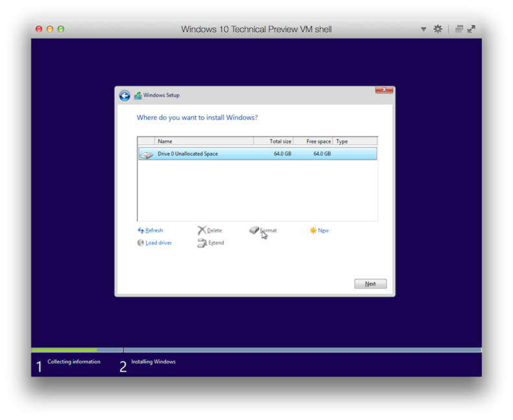Click the Refresh arrows icon
This screenshot has width=513, height=420.
tap(141, 230)
